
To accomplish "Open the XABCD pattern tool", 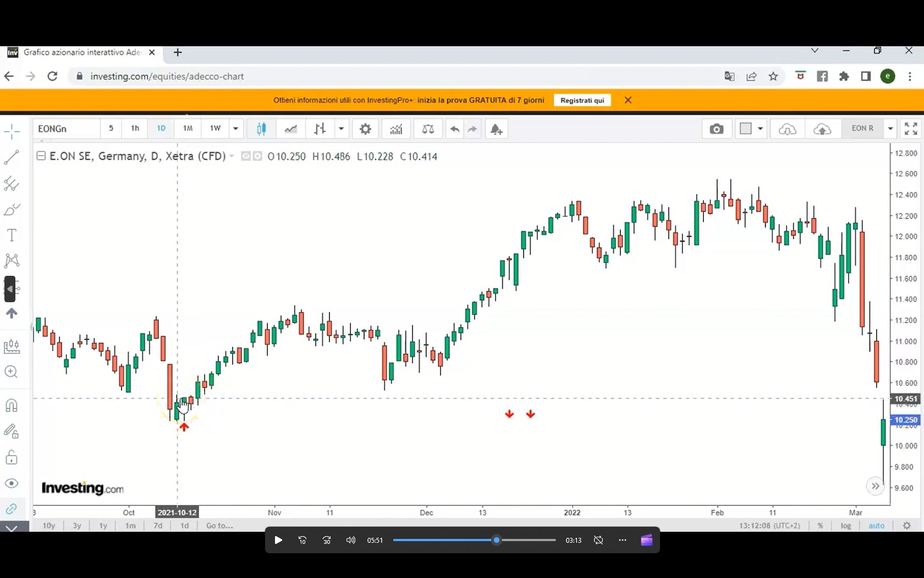I will pyautogui.click(x=12, y=260).
